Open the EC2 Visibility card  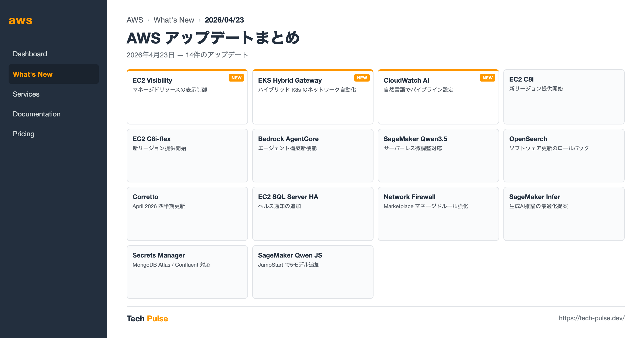(187, 97)
